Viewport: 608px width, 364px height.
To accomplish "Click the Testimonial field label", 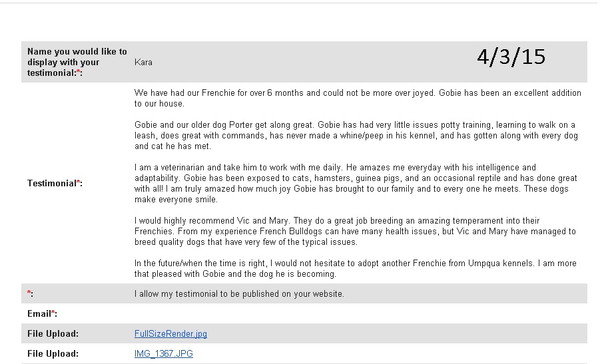I will pyautogui.click(x=55, y=184).
